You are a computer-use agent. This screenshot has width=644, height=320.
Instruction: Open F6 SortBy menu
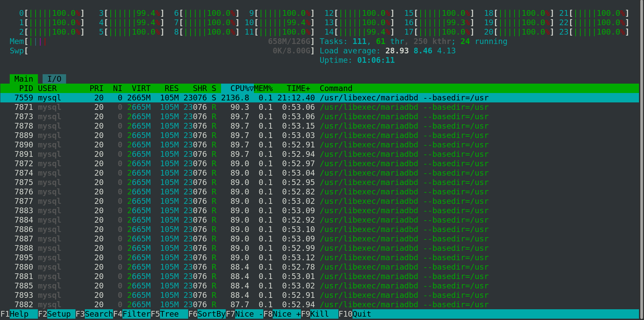pos(207,314)
